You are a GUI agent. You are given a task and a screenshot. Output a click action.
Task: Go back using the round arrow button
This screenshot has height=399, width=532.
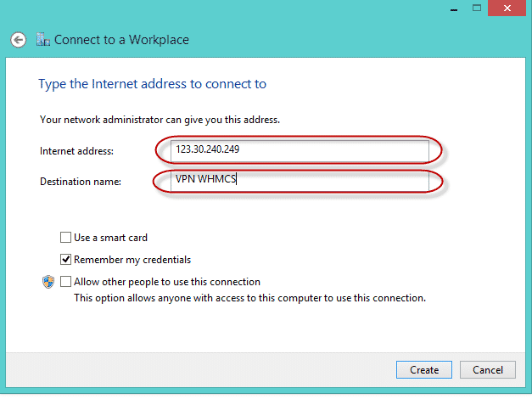pos(18,40)
